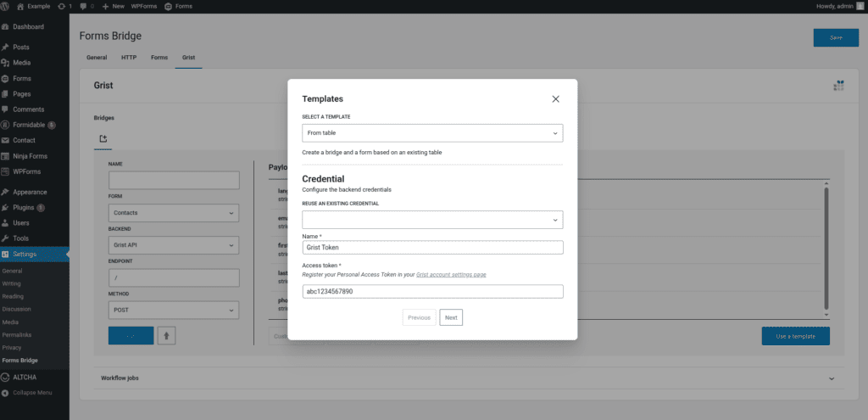Click the Howdy, admin account menu

[840, 6]
